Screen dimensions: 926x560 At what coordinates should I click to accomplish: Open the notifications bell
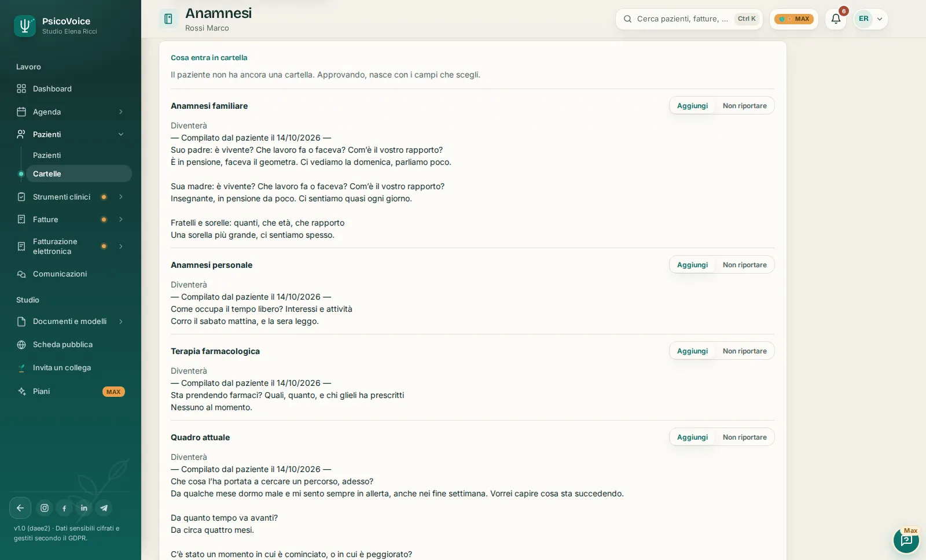836,19
